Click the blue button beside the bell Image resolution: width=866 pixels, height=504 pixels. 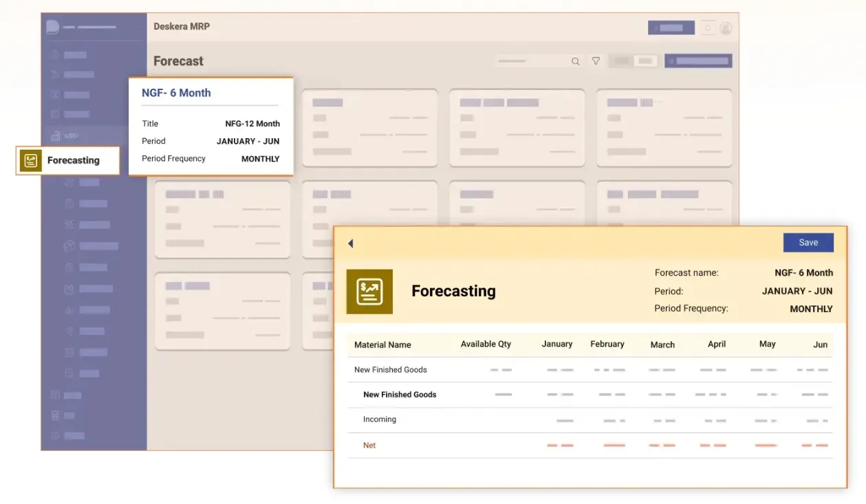pyautogui.click(x=671, y=28)
